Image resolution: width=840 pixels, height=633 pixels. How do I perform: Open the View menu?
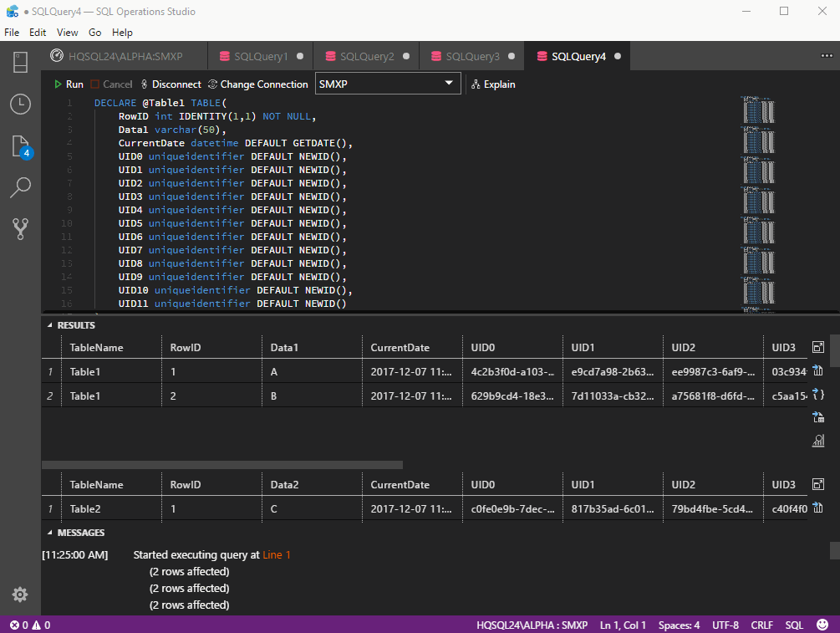[68, 32]
